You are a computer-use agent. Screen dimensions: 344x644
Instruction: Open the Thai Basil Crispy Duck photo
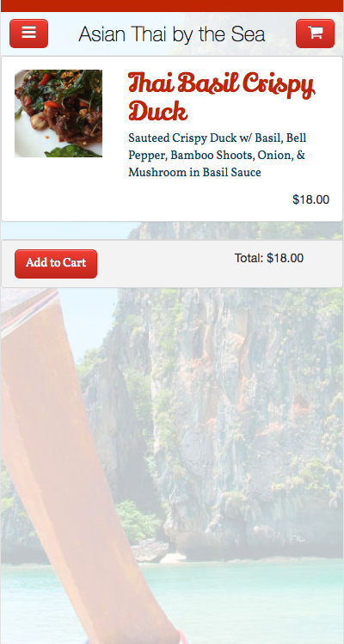click(x=58, y=113)
